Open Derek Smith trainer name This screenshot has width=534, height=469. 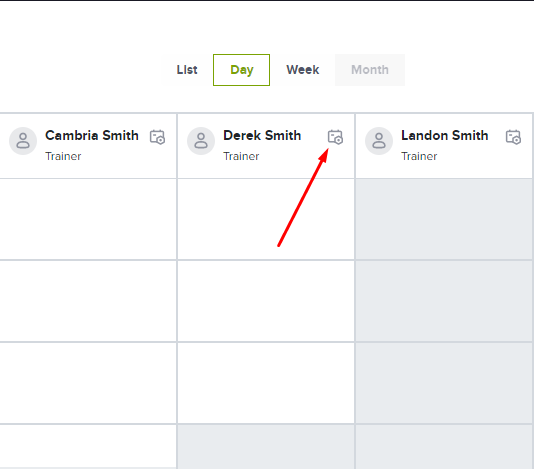[x=262, y=136]
